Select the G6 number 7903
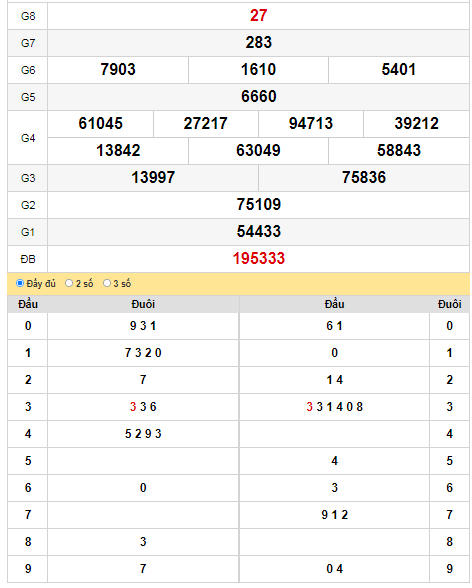 (118, 69)
